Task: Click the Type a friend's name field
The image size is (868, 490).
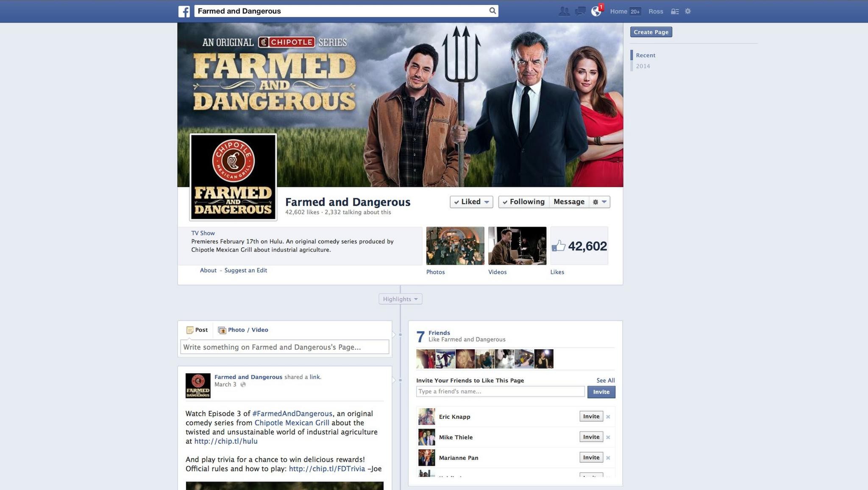Action: coord(500,392)
